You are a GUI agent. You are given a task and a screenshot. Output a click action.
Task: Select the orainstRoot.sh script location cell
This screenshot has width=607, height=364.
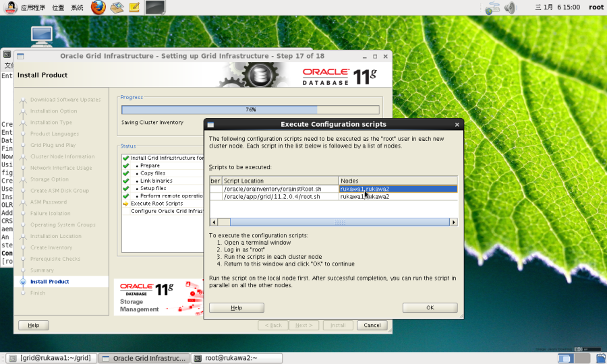coord(281,189)
